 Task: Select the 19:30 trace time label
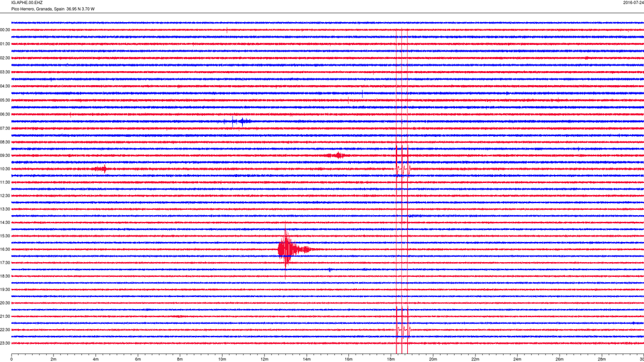tap(5, 290)
